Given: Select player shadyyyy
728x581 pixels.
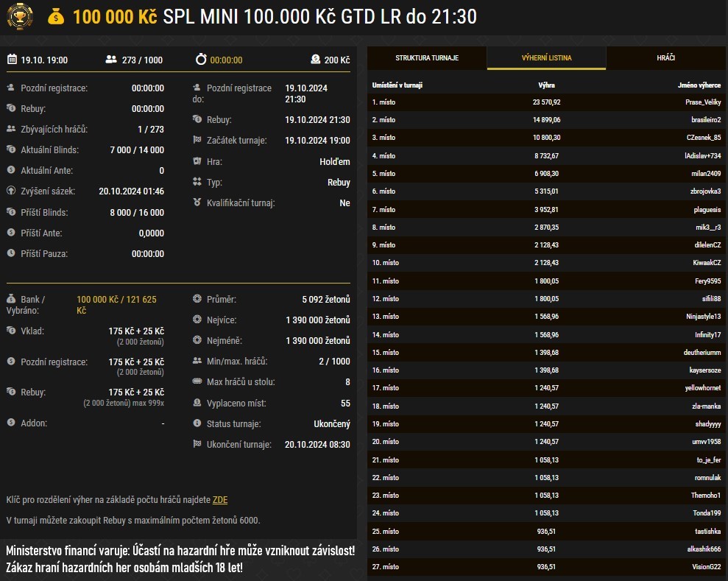Looking at the screenshot, I should [708, 423].
